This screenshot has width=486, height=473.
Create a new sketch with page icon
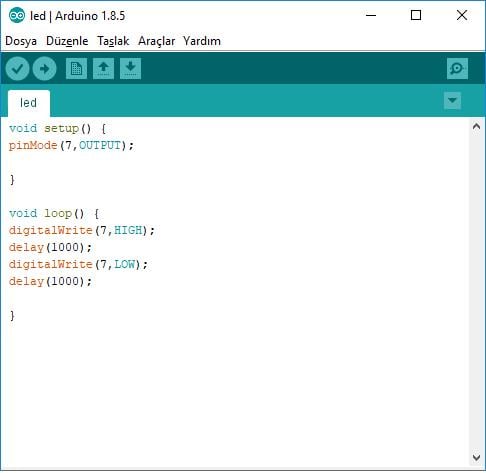(76, 69)
